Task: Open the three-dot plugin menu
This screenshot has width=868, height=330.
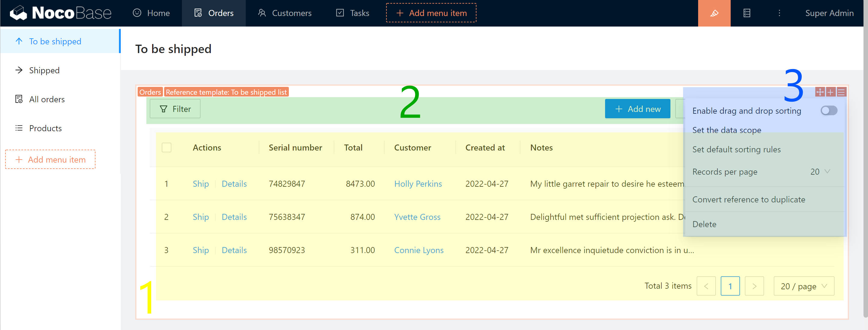Action: pos(779,13)
